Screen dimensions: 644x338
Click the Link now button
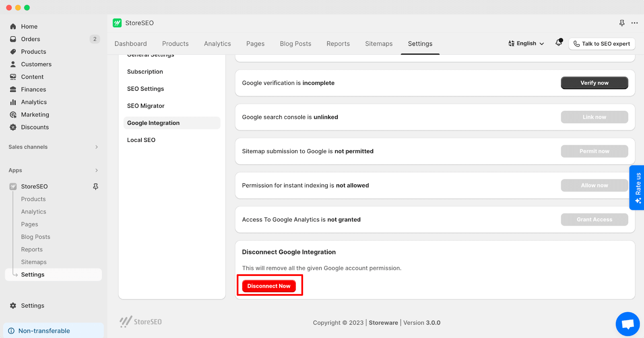pos(594,117)
